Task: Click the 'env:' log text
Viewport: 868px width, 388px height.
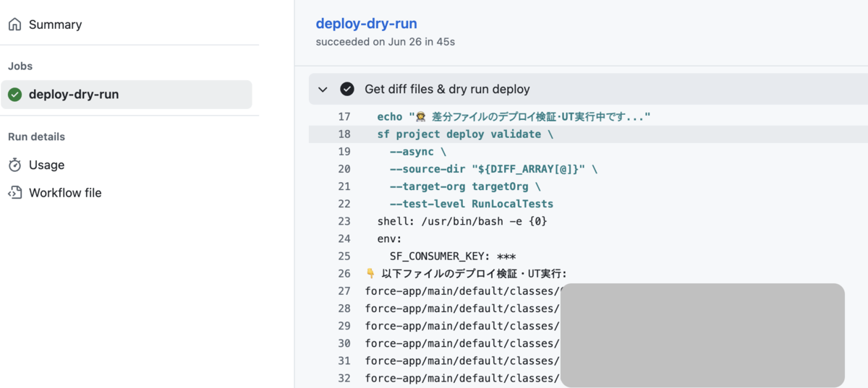Action: tap(389, 238)
